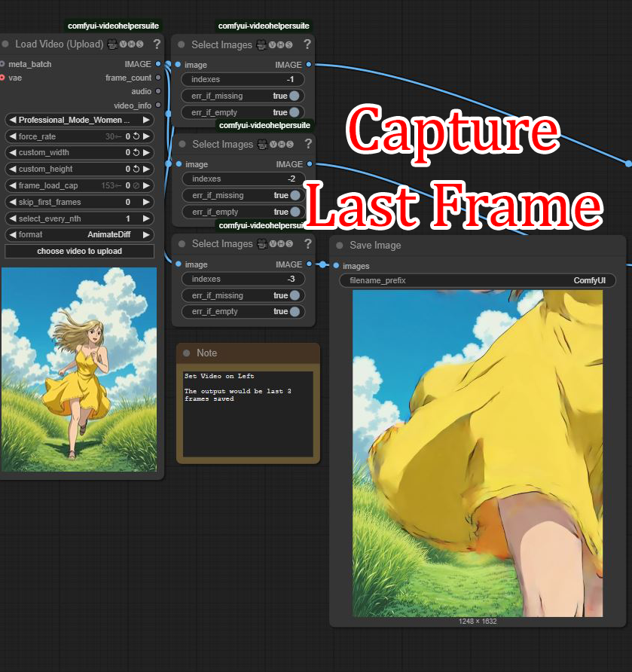The image size is (632, 672).
Task: Increase select_every_nth with its right arrow
Action: pyautogui.click(x=146, y=218)
